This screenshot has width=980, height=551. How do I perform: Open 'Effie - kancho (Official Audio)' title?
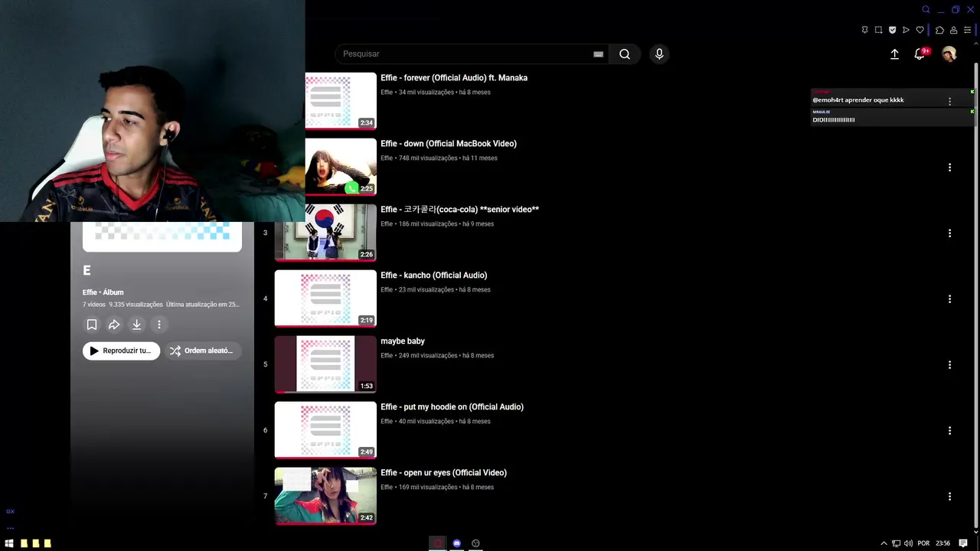(433, 275)
